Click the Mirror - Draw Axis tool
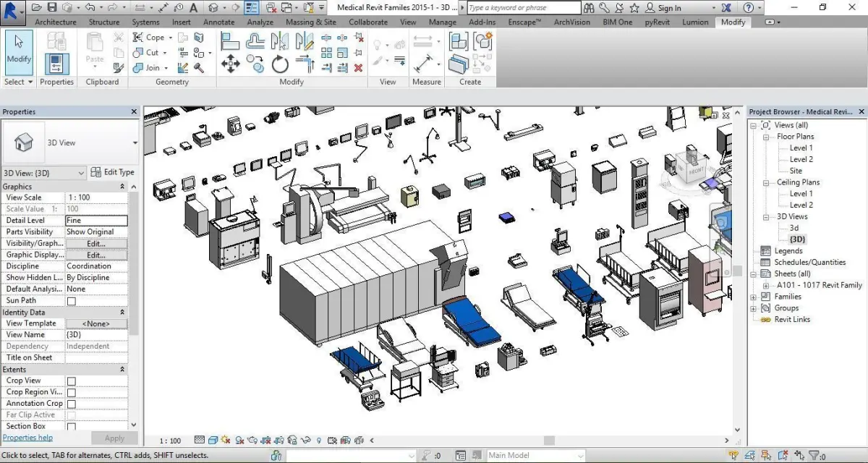The image size is (868, 463). tap(304, 41)
